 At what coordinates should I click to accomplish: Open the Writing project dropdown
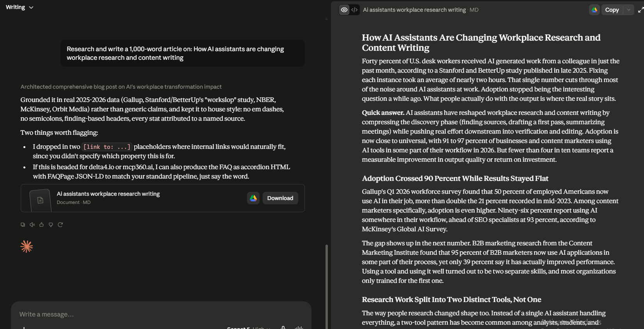point(20,7)
